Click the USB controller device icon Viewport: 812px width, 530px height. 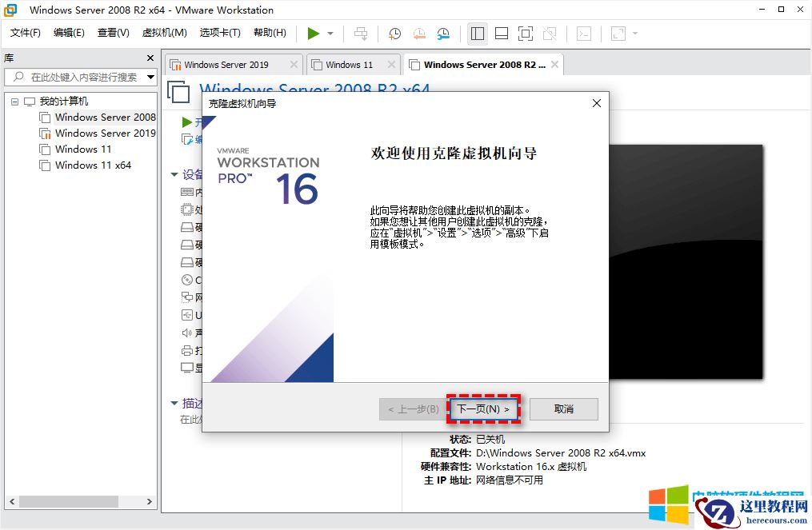[187, 315]
